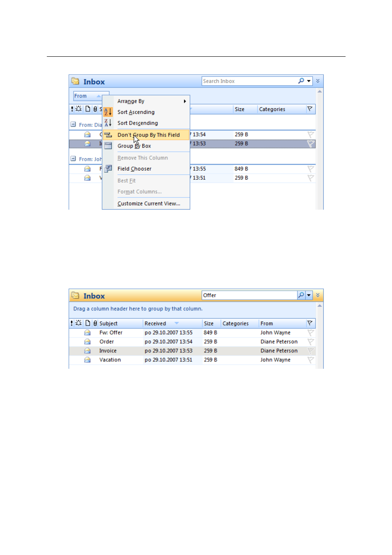Click the envelope icon of Order message

tap(87, 342)
